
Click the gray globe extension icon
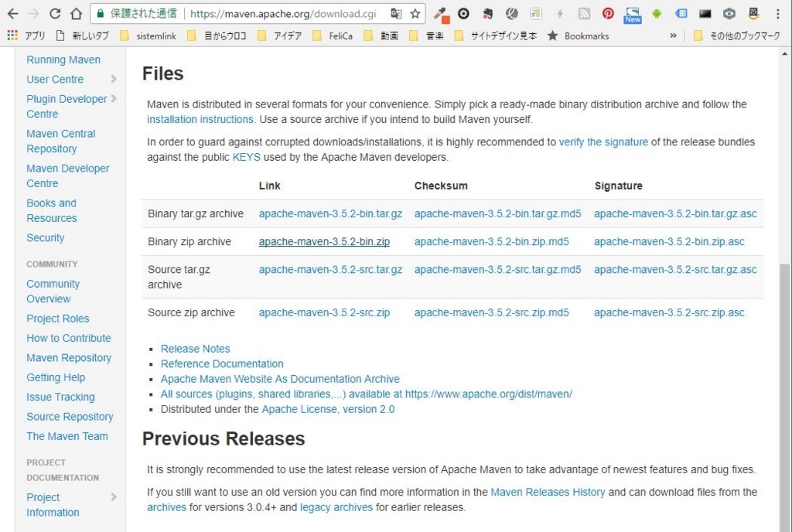(512, 14)
